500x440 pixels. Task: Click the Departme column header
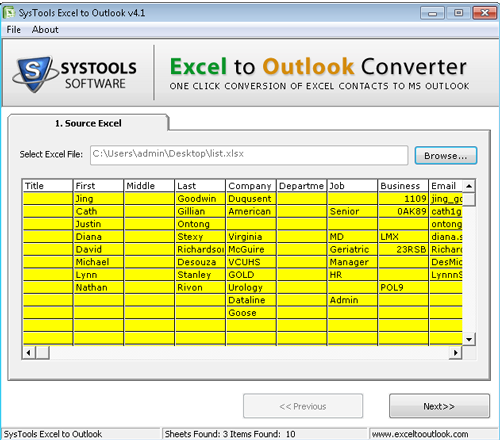(x=302, y=186)
